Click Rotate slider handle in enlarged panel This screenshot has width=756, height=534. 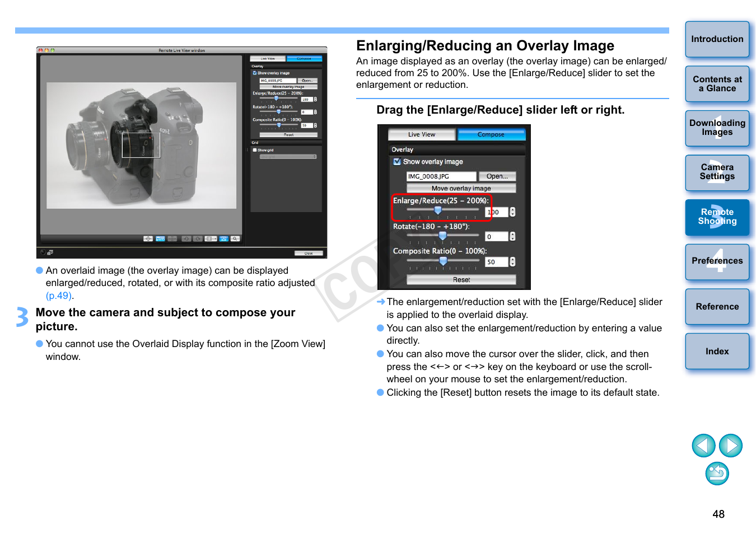point(442,236)
